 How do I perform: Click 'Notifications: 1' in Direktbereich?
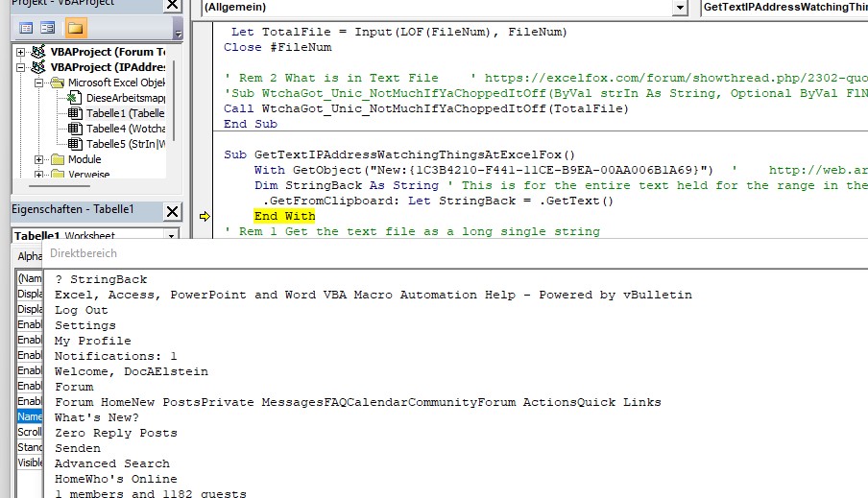[x=115, y=356]
